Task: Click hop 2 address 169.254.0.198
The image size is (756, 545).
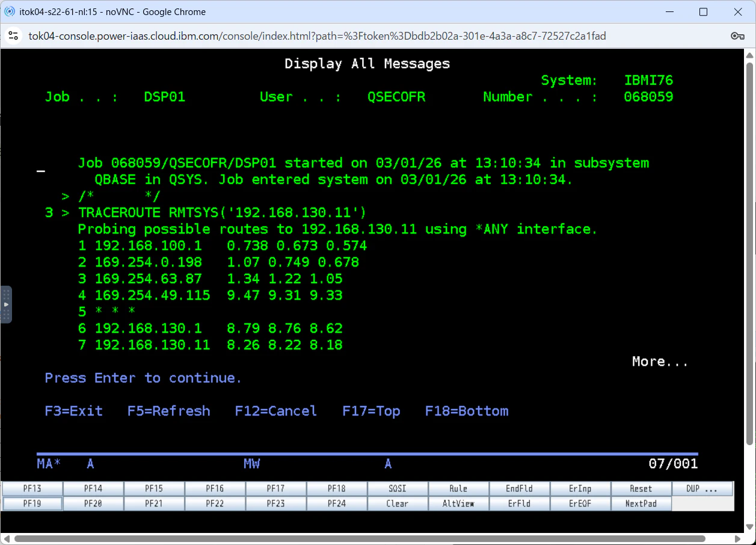Action: (x=148, y=262)
